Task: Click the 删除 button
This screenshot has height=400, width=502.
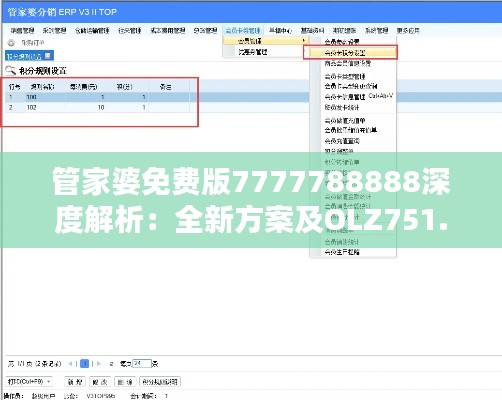Action: (x=125, y=382)
